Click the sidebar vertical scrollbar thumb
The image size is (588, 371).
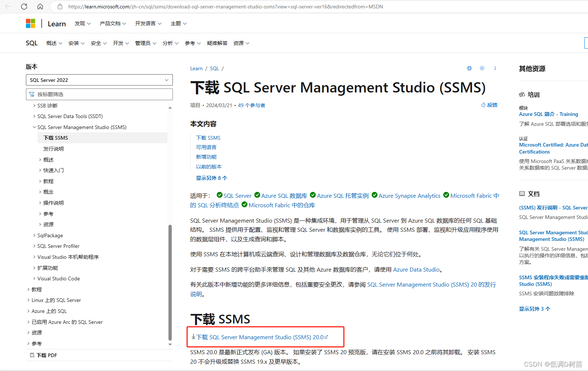[170, 283]
